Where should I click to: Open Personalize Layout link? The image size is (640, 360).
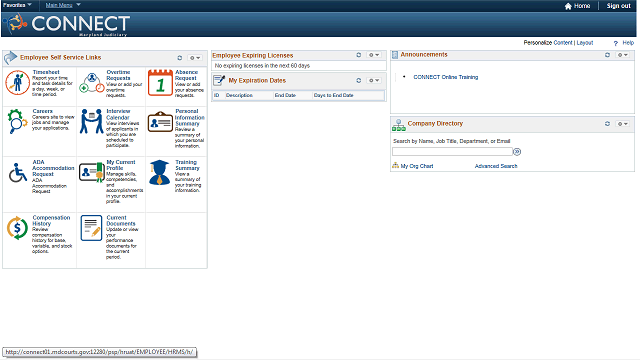584,43
